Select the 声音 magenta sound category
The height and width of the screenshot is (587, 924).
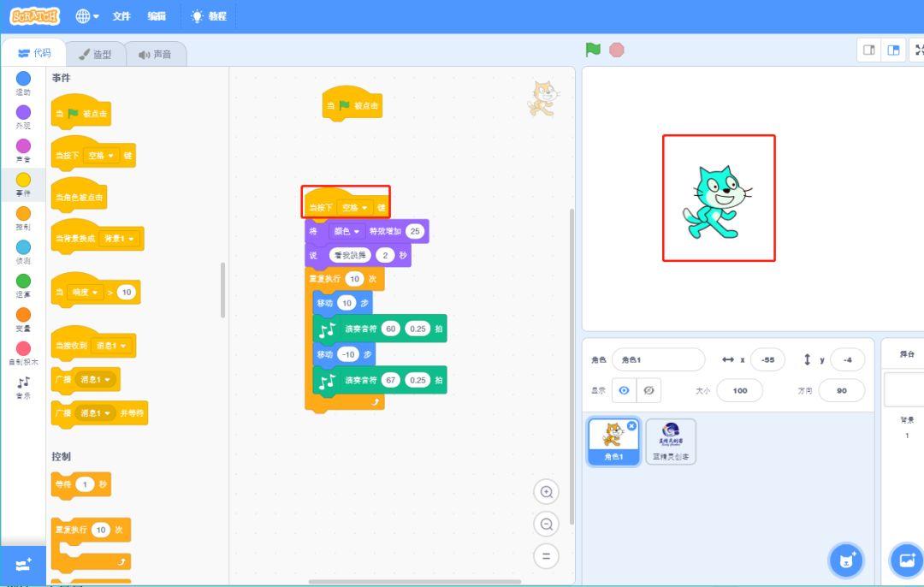[23, 151]
